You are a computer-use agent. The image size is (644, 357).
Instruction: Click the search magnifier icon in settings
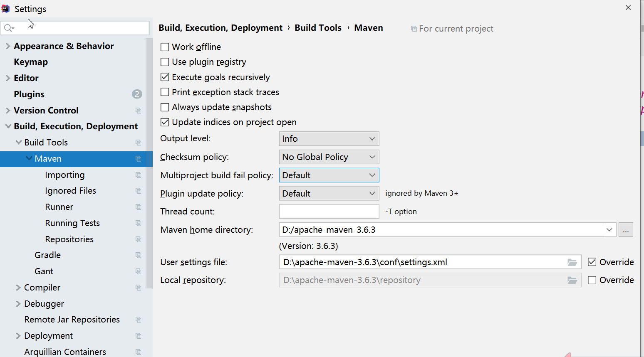(x=8, y=28)
